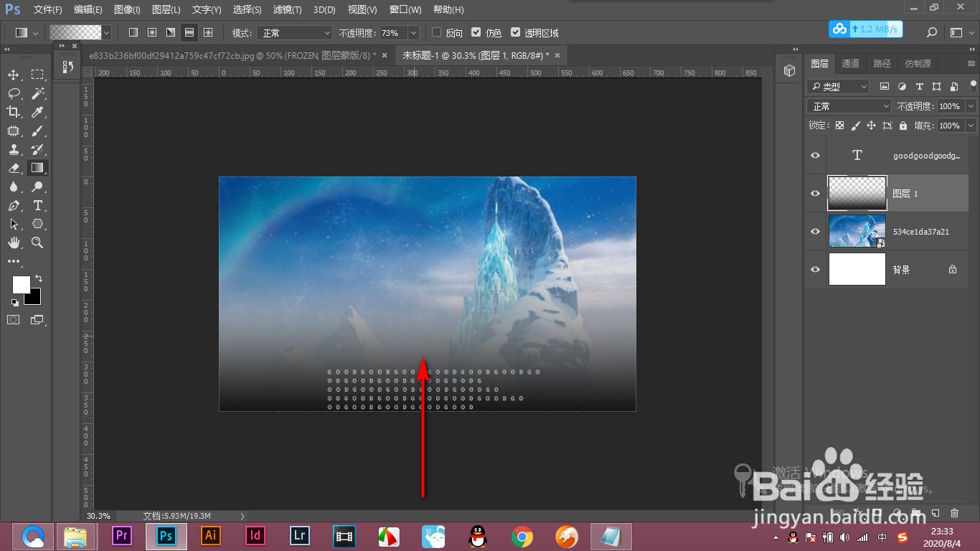The height and width of the screenshot is (551, 980).
Task: Switch to the 通道 tab
Action: click(x=850, y=63)
